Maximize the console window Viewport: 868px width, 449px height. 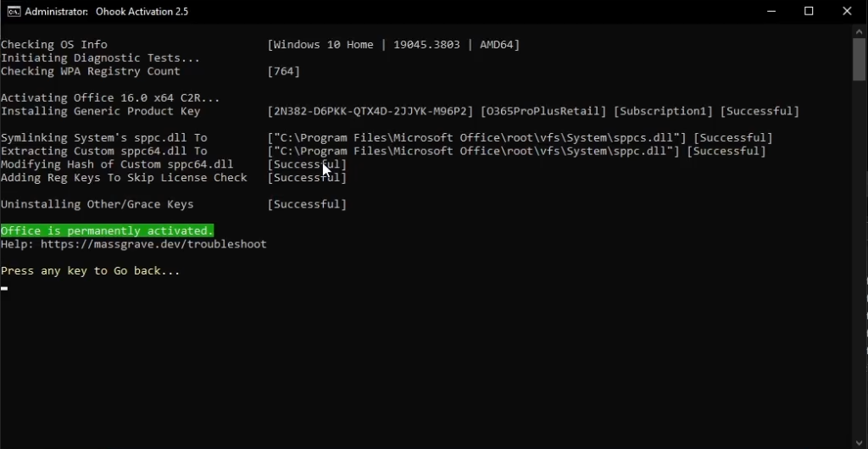pos(809,12)
